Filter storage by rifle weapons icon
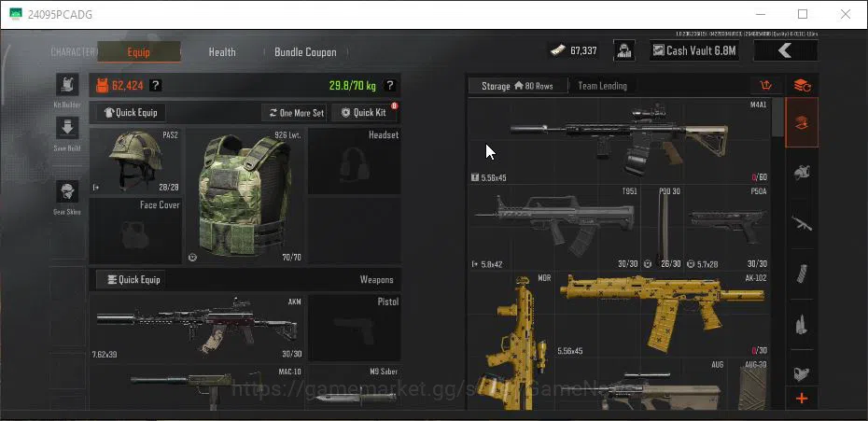 pos(802,223)
